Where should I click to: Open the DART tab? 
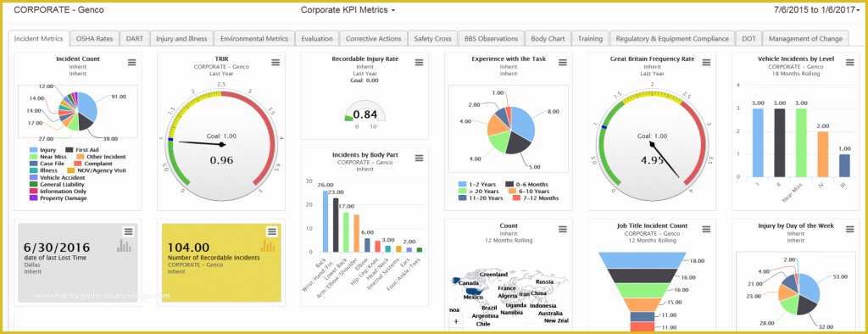coord(134,39)
